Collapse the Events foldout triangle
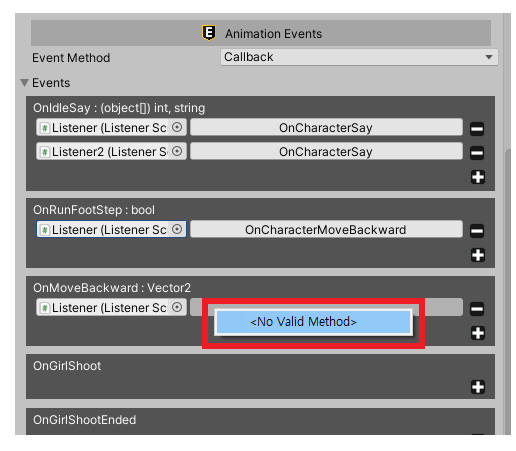Screen dimensions: 516x451 click(24, 83)
